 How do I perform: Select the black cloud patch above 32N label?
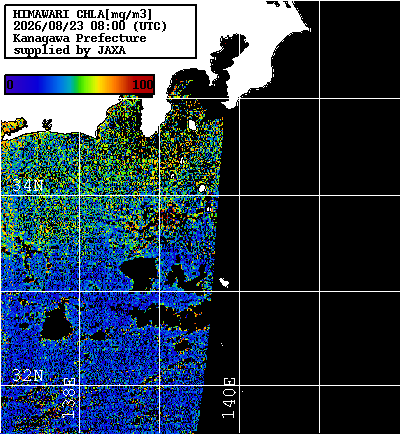56,323
